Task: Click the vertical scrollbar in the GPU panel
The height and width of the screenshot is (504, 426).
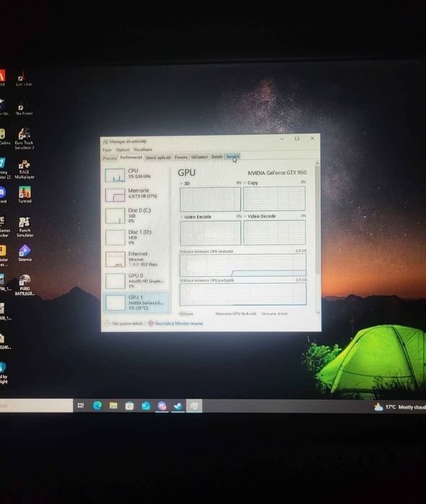Action: [x=317, y=220]
